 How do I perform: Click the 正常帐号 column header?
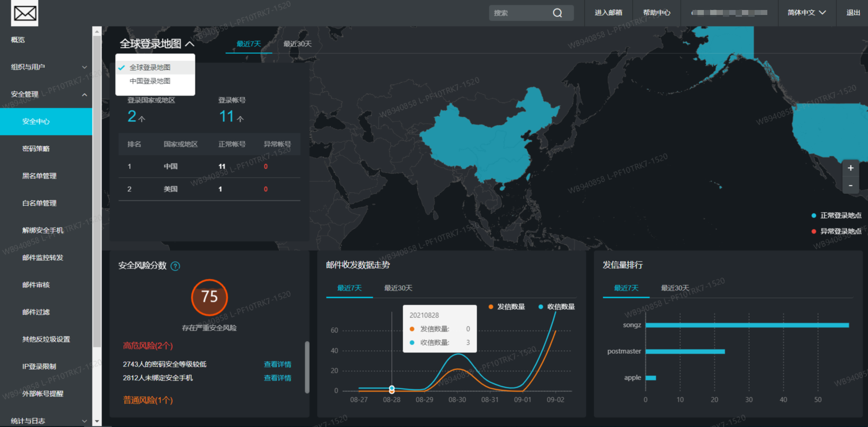(x=232, y=144)
